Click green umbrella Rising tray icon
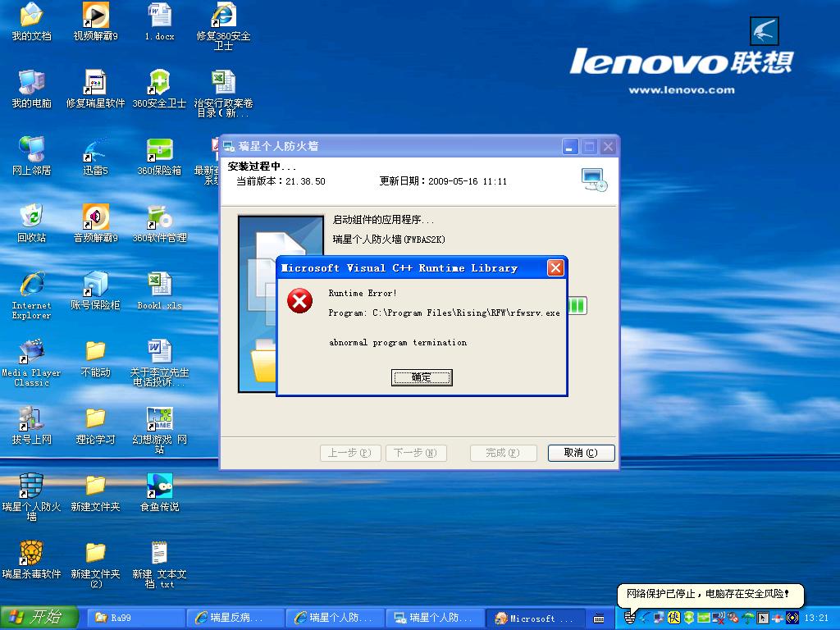This screenshot has height=630, width=840. point(748,618)
